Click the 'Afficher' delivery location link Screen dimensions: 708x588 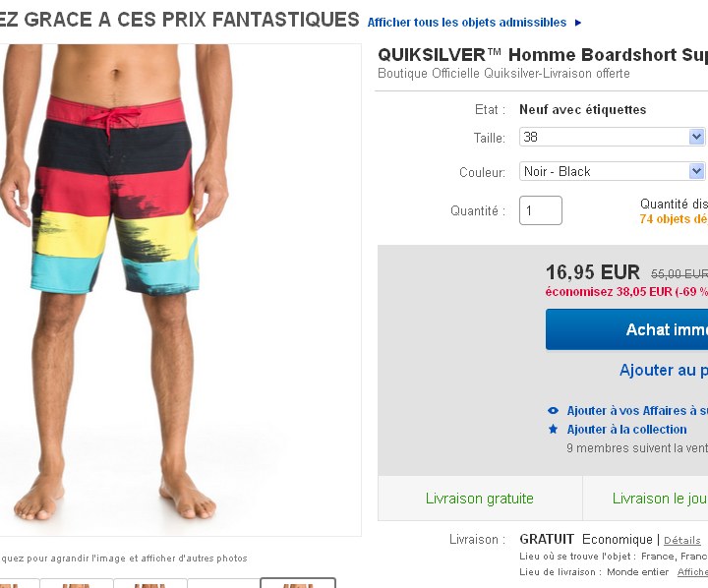pyautogui.click(x=692, y=572)
